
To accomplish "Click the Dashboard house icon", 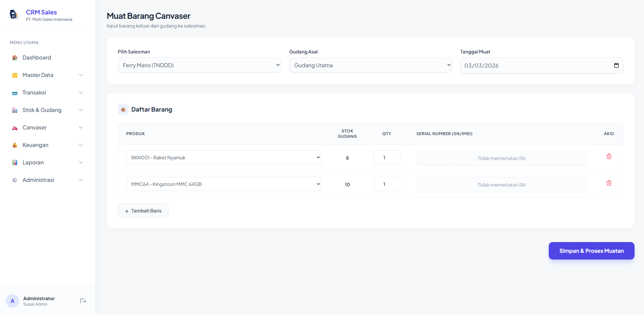I will coord(15,58).
